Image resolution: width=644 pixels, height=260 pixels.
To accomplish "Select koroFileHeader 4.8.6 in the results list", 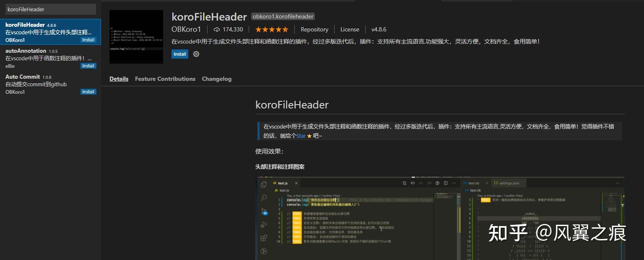I will (50, 32).
